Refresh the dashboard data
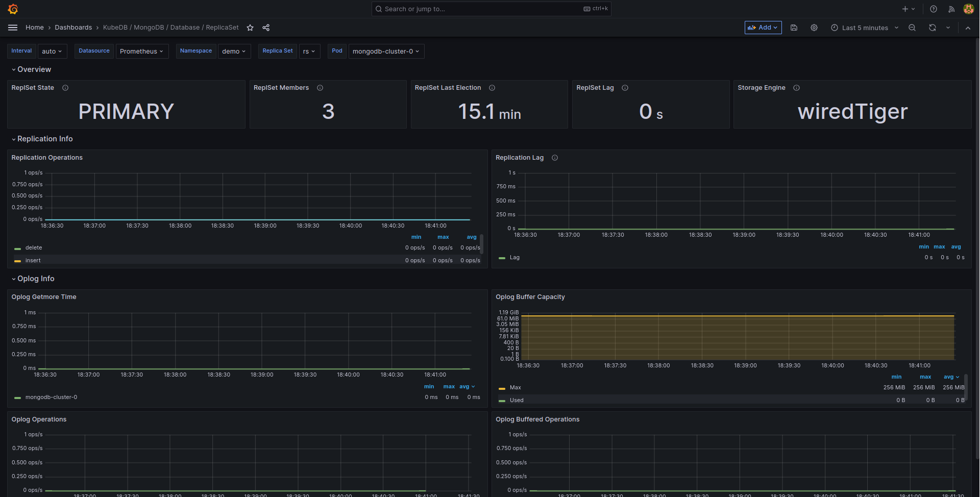 [x=932, y=28]
